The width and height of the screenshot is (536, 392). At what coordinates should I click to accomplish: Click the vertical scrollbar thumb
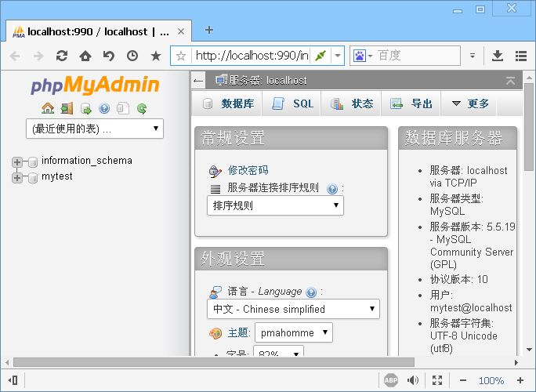pyautogui.click(x=528, y=127)
